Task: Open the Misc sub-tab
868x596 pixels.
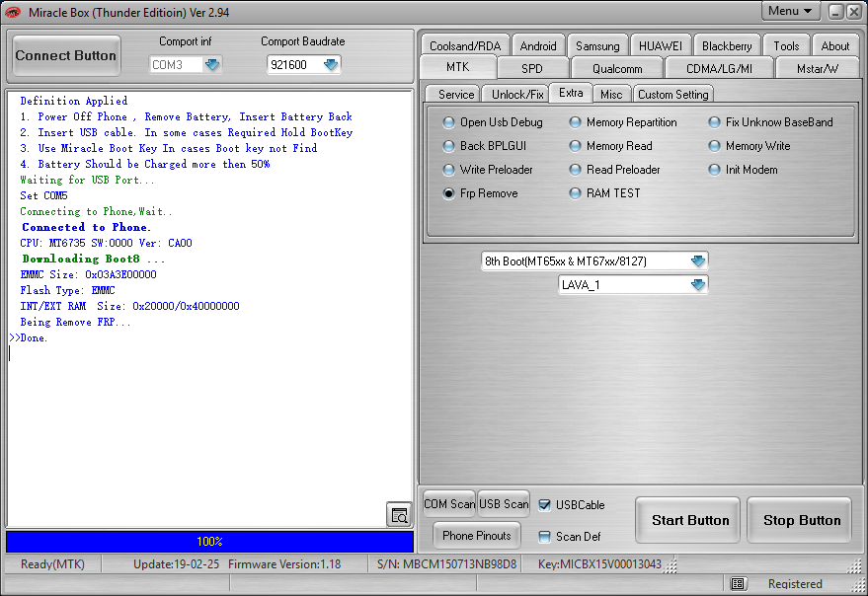Action: (611, 95)
